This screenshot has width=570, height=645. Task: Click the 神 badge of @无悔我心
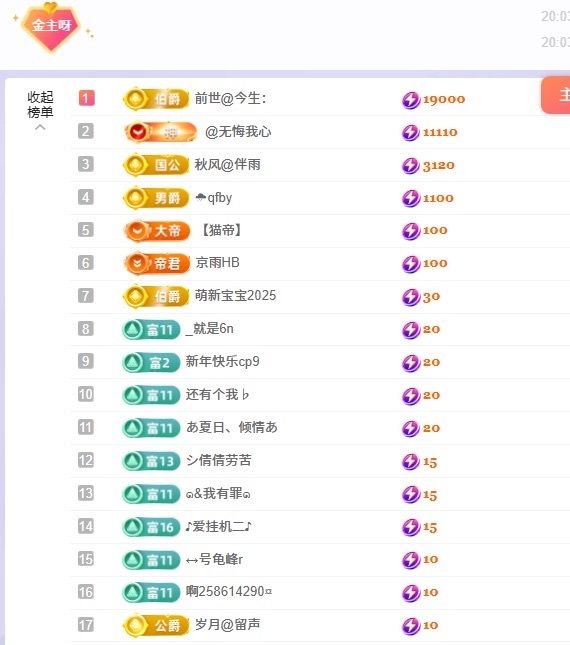161,132
